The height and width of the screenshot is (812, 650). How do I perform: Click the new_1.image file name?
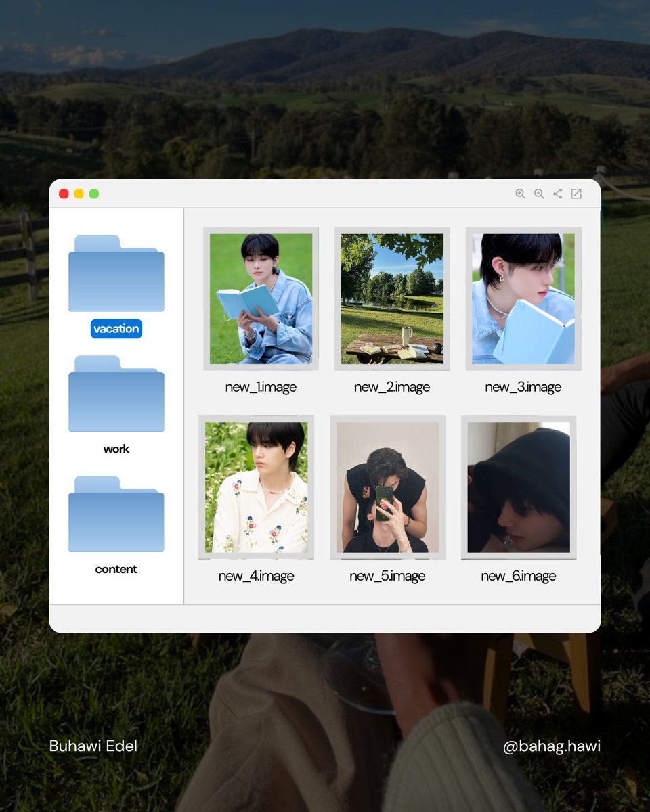[261, 387]
